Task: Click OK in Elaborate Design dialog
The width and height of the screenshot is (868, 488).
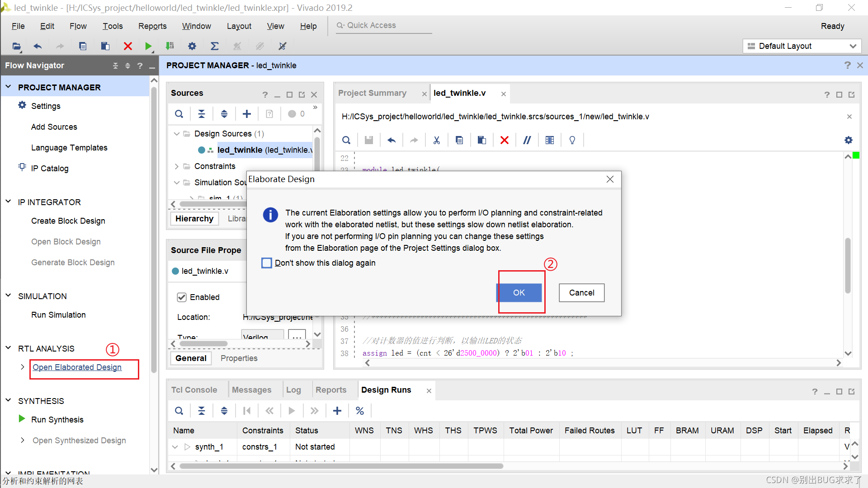Action: point(519,293)
